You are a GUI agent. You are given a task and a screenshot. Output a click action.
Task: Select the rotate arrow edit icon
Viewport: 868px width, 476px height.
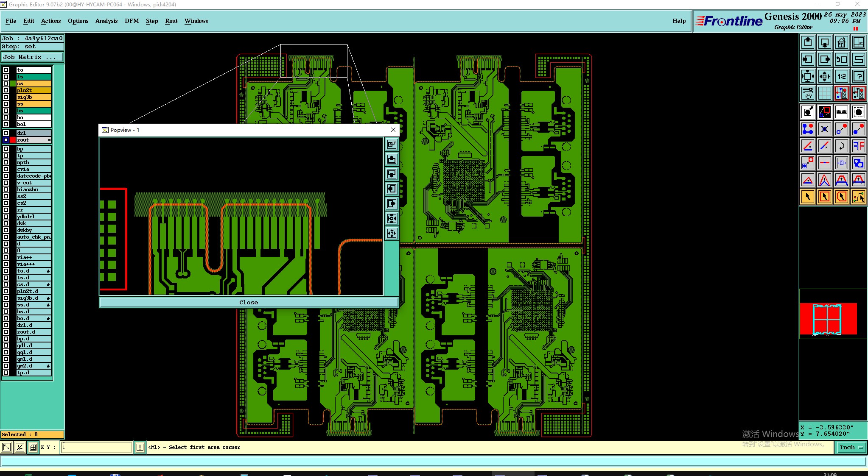pyautogui.click(x=842, y=146)
